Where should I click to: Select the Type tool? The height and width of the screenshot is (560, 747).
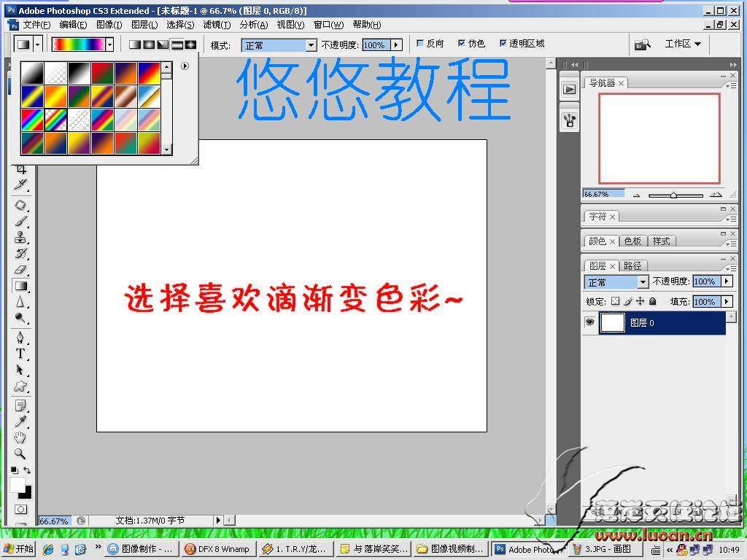click(x=20, y=354)
